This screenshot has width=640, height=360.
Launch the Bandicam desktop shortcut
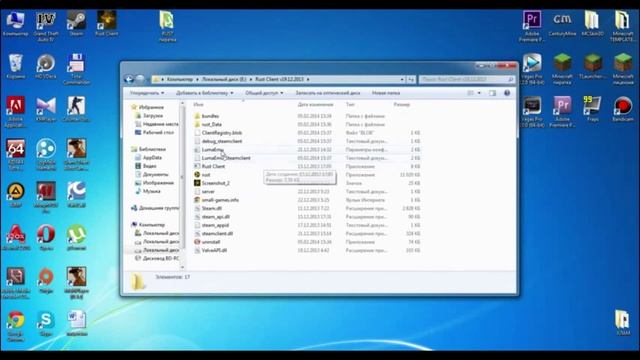(x=622, y=109)
